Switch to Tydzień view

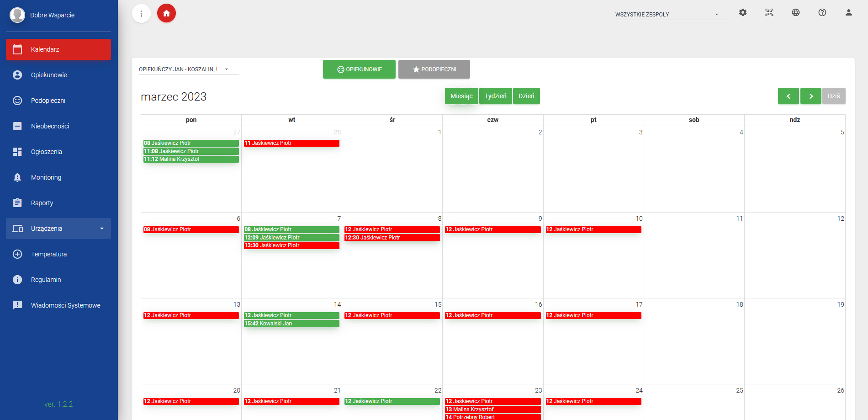[496, 96]
